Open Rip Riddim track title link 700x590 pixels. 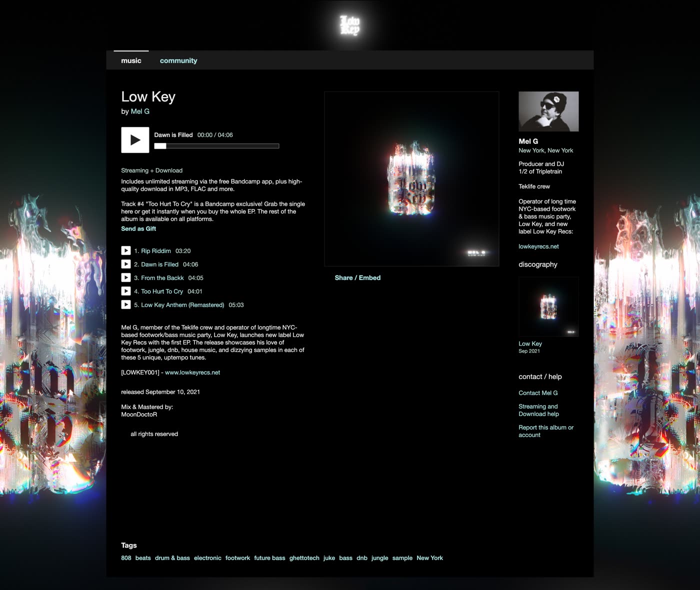[x=156, y=251]
